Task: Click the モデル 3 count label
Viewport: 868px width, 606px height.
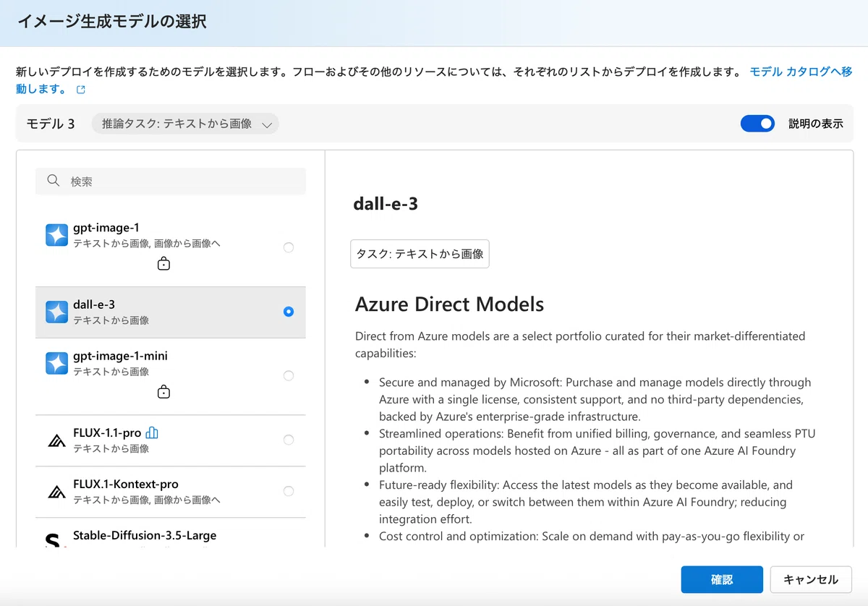Action: pos(51,124)
